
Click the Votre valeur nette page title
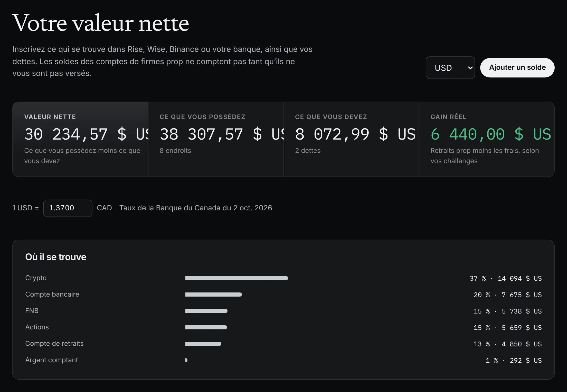pos(101,23)
